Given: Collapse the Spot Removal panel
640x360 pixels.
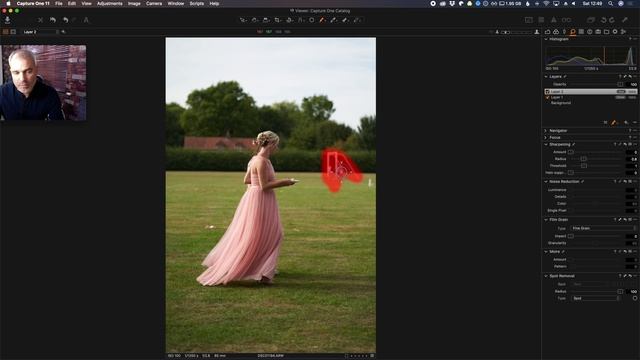Looking at the screenshot, I should pos(546,276).
